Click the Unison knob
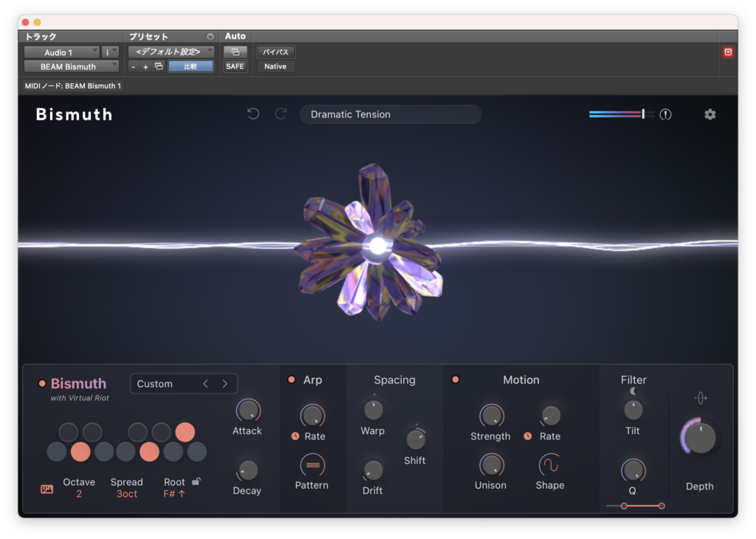This screenshot has height=539, width=756. click(491, 465)
